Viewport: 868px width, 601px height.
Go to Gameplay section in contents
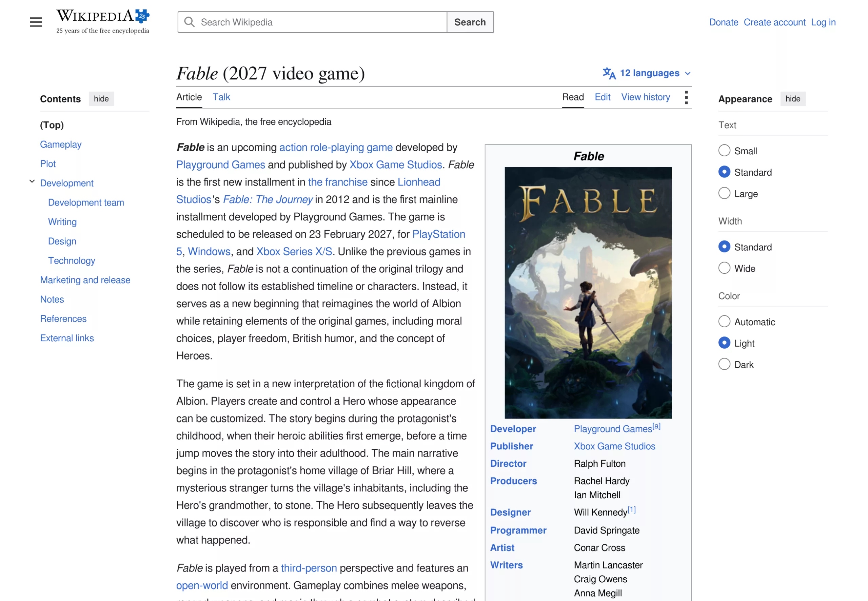click(x=61, y=144)
